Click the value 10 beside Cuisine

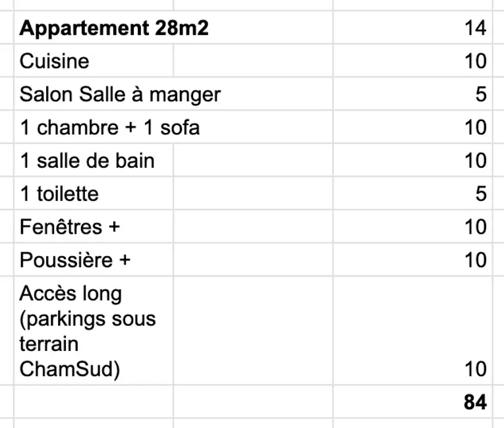point(418,61)
